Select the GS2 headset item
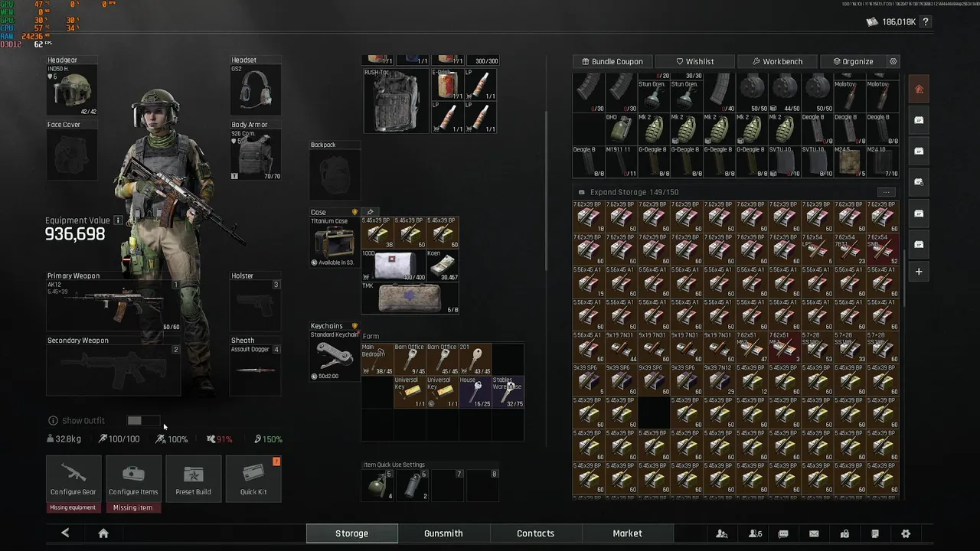 click(256, 90)
